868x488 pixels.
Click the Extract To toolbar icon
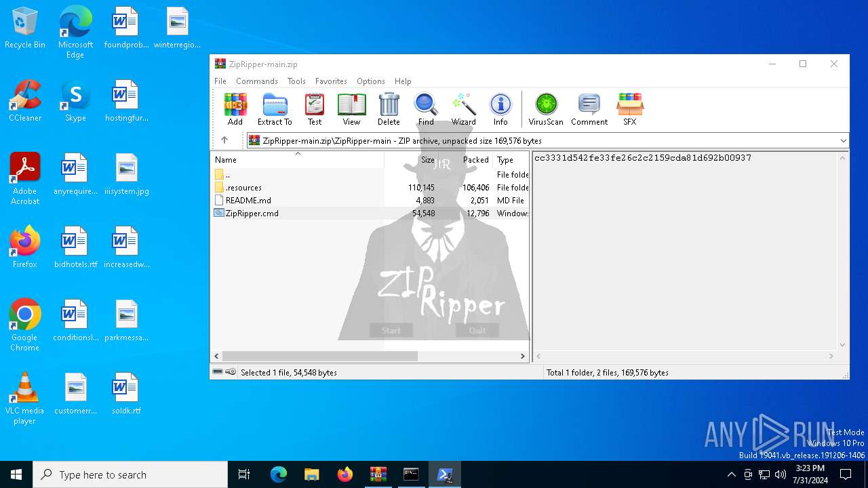point(275,109)
